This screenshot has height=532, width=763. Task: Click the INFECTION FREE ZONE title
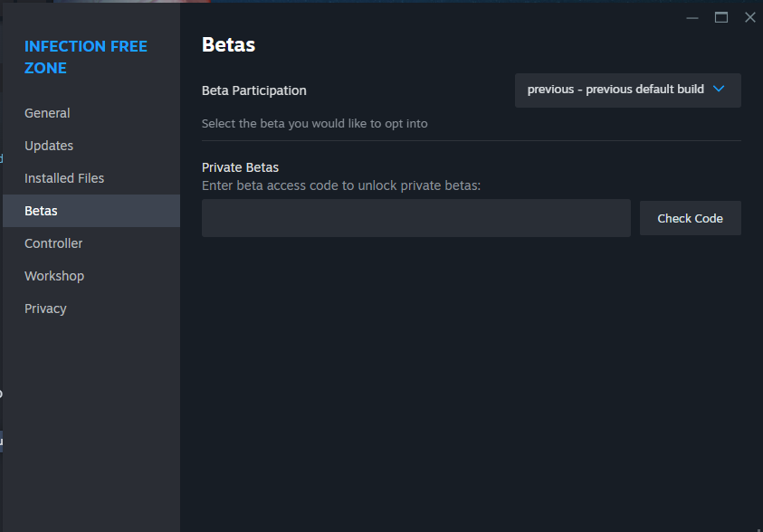click(85, 56)
